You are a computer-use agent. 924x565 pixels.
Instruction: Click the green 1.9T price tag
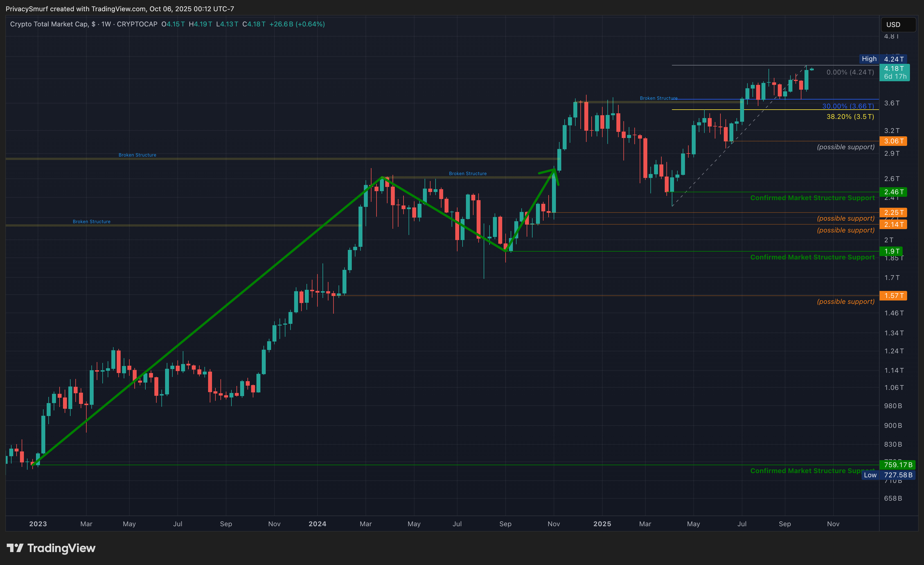(891, 251)
